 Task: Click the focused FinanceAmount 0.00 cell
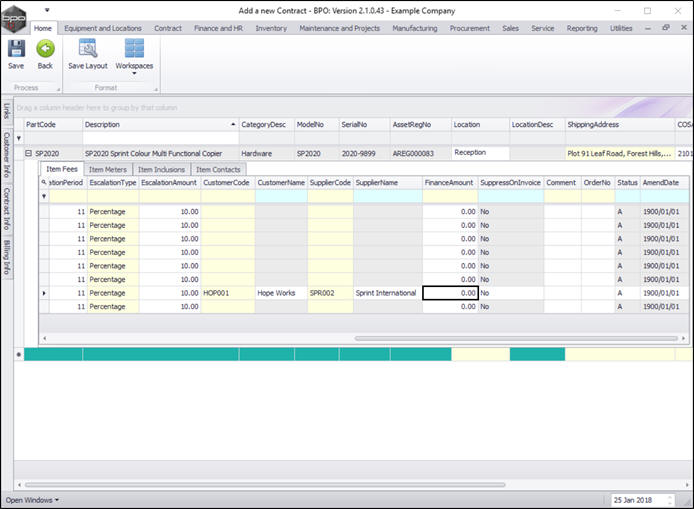(x=450, y=293)
